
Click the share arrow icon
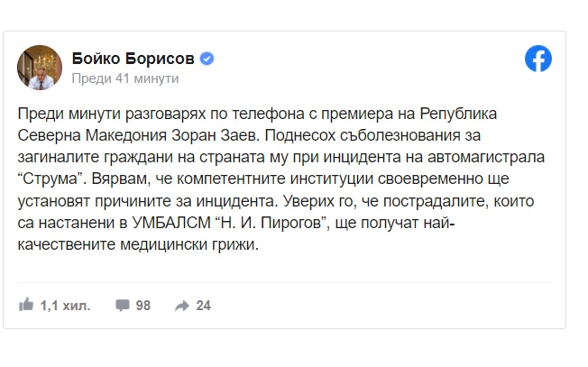(x=181, y=306)
